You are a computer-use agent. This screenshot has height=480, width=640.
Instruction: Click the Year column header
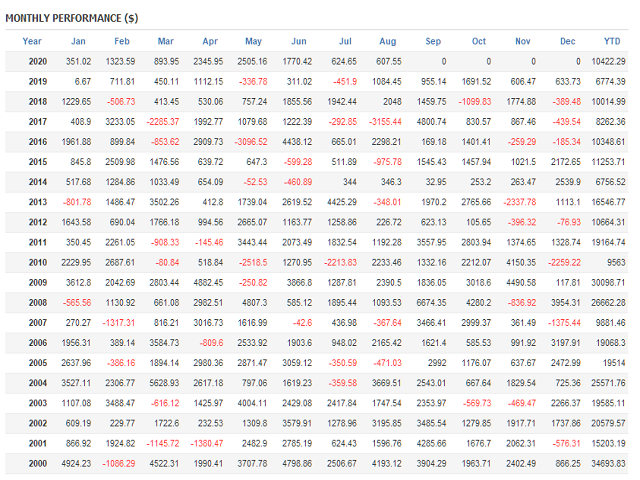point(32,41)
